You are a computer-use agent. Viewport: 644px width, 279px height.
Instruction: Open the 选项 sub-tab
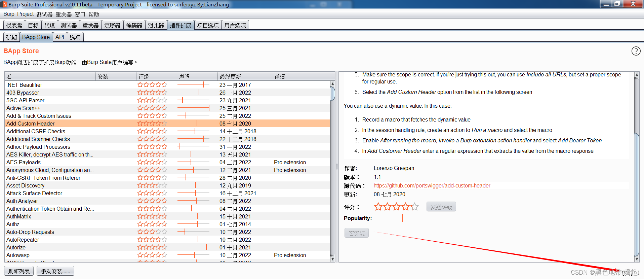coord(75,37)
